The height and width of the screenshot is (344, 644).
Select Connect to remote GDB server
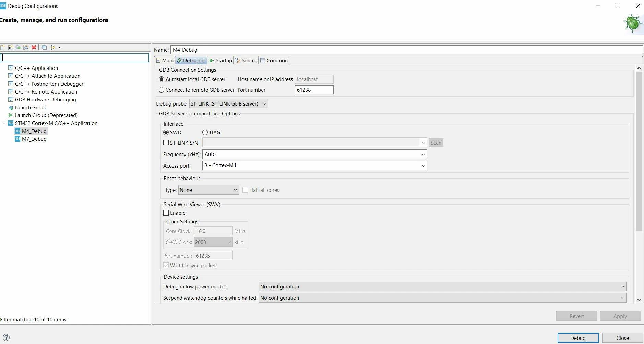[162, 90]
